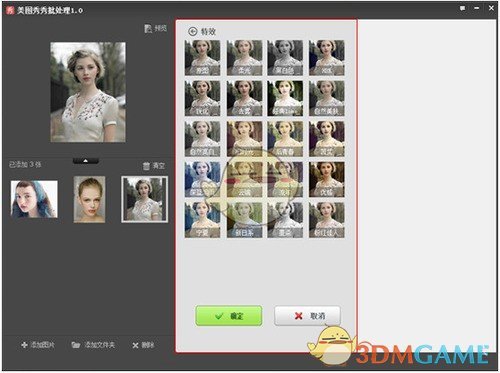Apply the grayscale effect in the bottom row
The image size is (500, 373).
pos(285,220)
